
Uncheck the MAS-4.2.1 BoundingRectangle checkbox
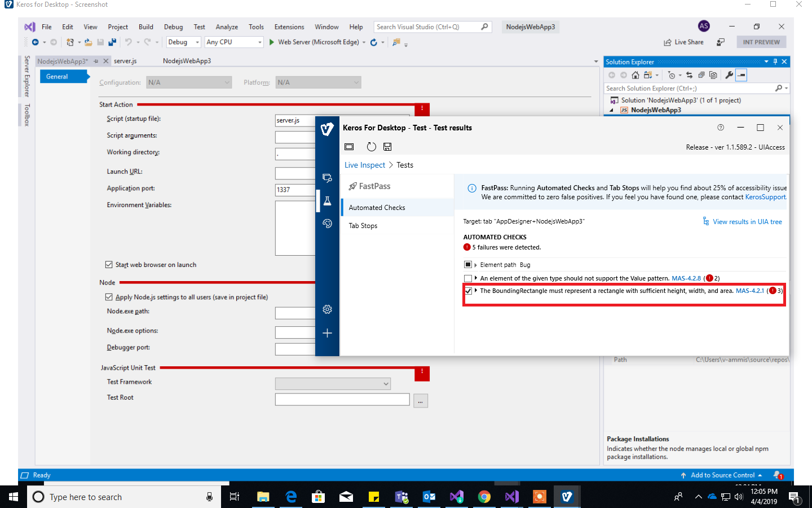[x=468, y=291]
